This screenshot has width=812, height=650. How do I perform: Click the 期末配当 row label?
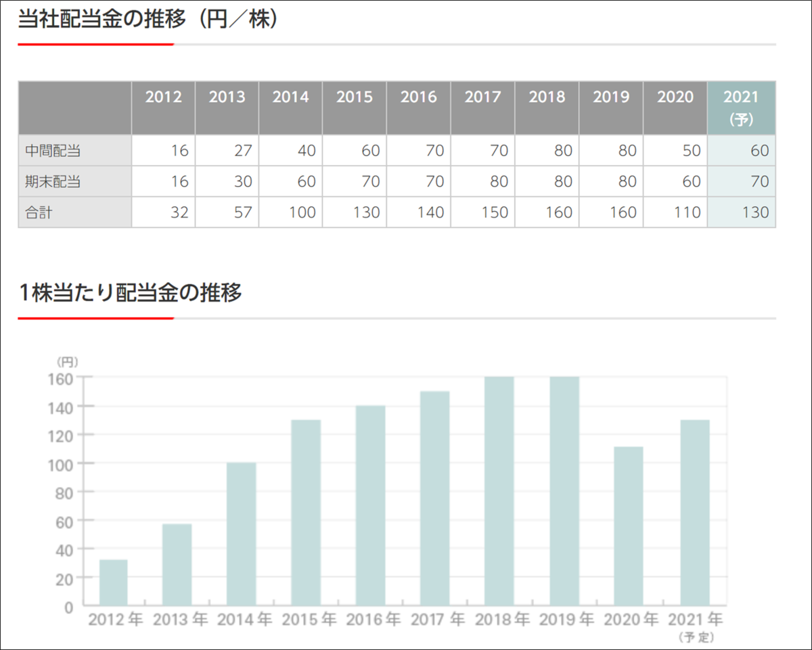coord(74,181)
